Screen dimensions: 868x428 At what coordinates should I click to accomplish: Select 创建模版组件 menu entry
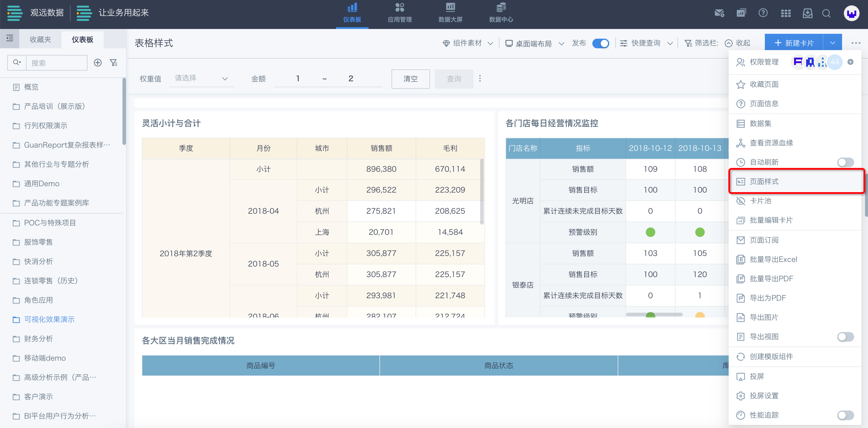pos(795,356)
